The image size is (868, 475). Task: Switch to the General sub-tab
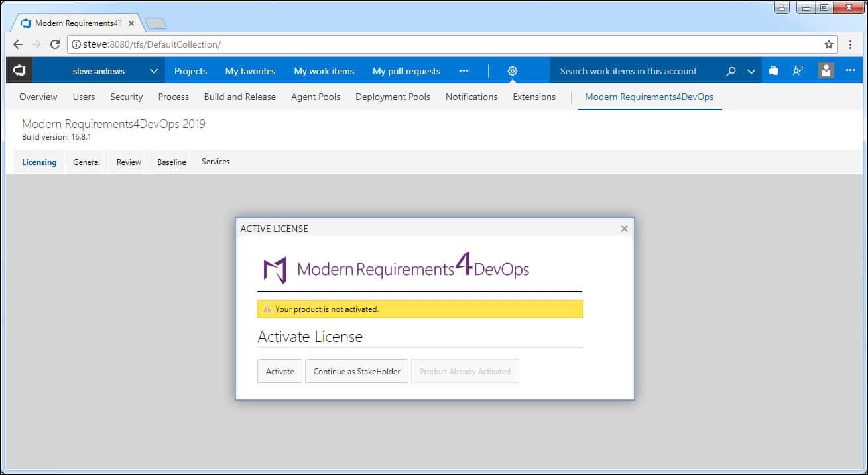pos(86,162)
